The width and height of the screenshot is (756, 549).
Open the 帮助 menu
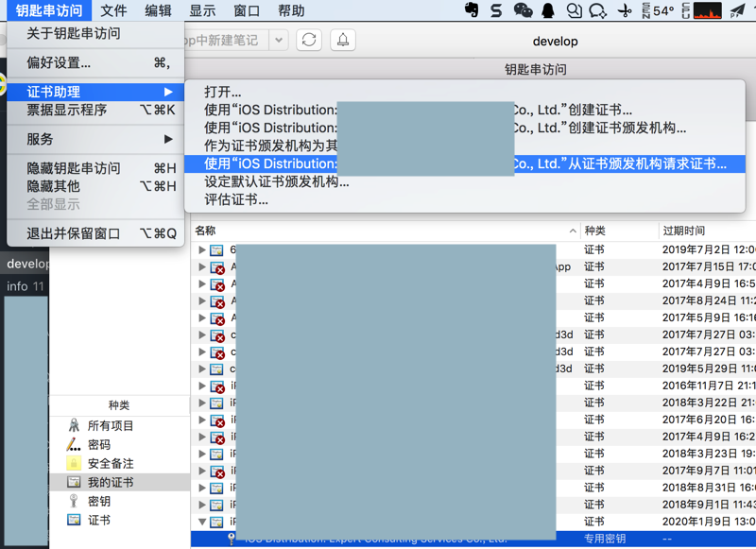291,10
